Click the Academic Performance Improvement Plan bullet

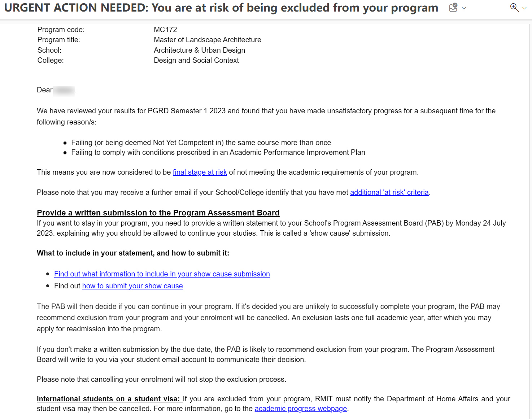pos(218,152)
